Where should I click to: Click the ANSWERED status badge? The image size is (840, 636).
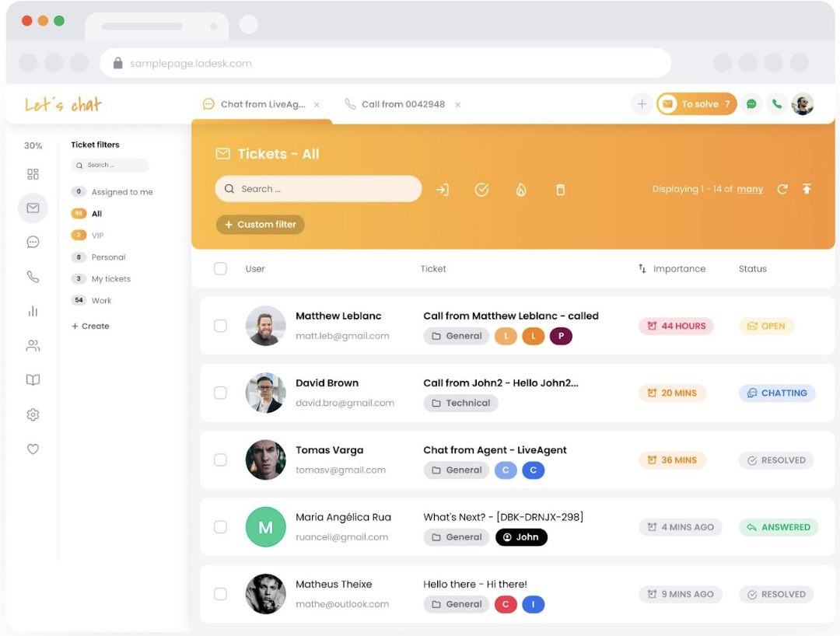(x=779, y=527)
